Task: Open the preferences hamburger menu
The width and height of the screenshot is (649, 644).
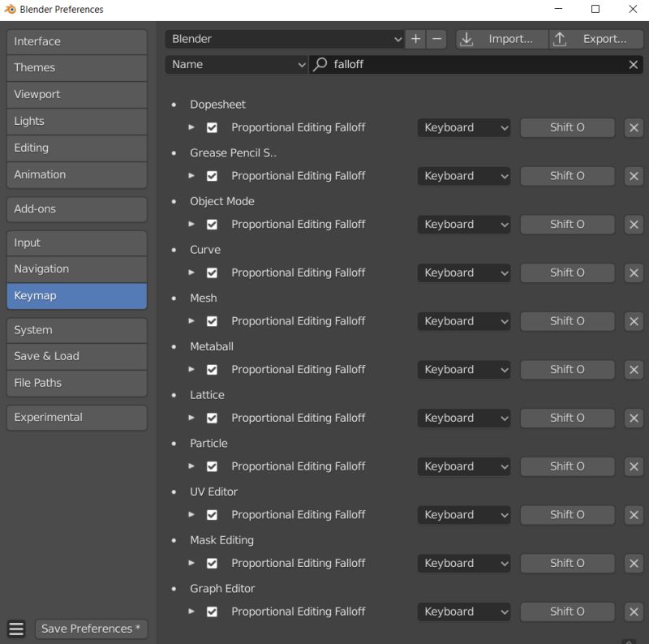Action: click(x=16, y=629)
